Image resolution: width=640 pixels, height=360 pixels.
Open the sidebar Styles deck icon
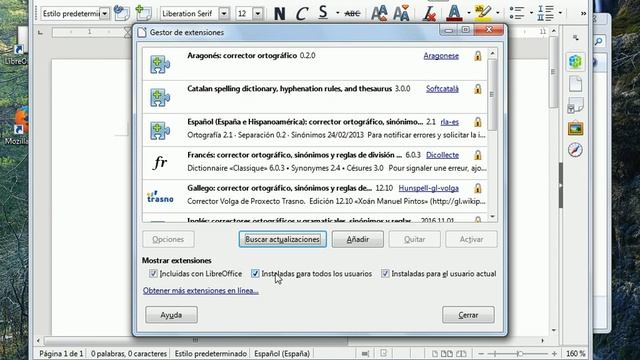pyautogui.click(x=576, y=106)
